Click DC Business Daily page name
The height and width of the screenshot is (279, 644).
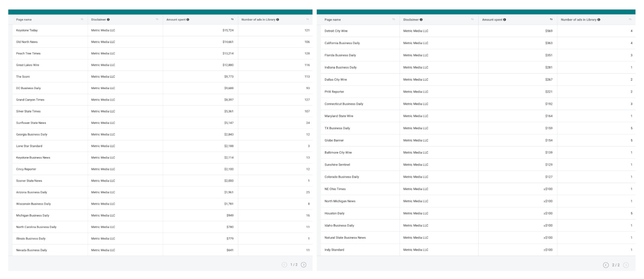29,88
